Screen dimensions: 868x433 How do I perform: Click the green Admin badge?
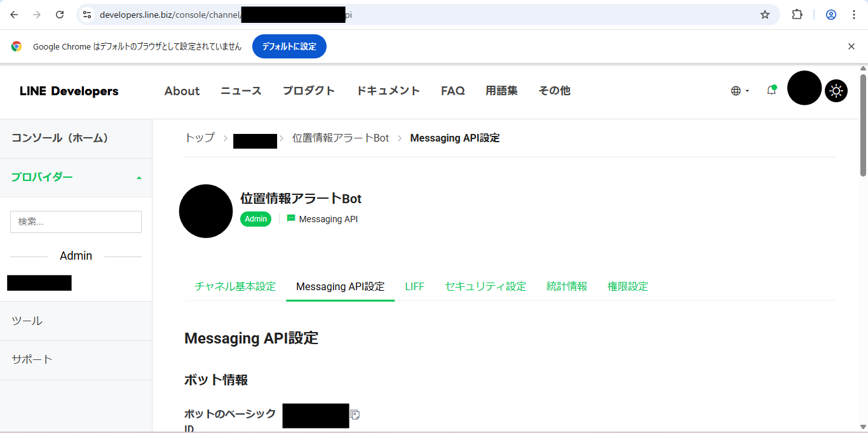coord(256,219)
